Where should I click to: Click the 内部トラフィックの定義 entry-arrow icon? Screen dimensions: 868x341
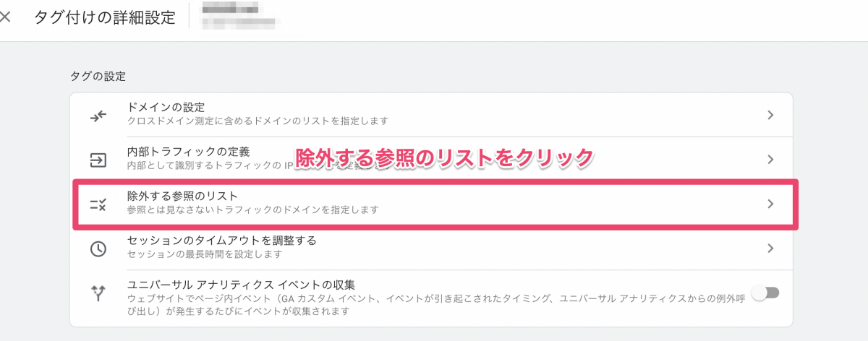point(98,159)
